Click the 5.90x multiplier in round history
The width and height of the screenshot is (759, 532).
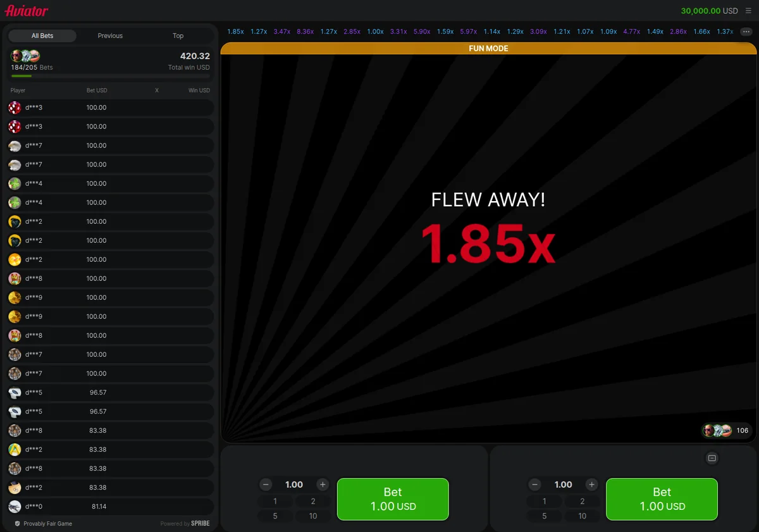click(x=422, y=32)
